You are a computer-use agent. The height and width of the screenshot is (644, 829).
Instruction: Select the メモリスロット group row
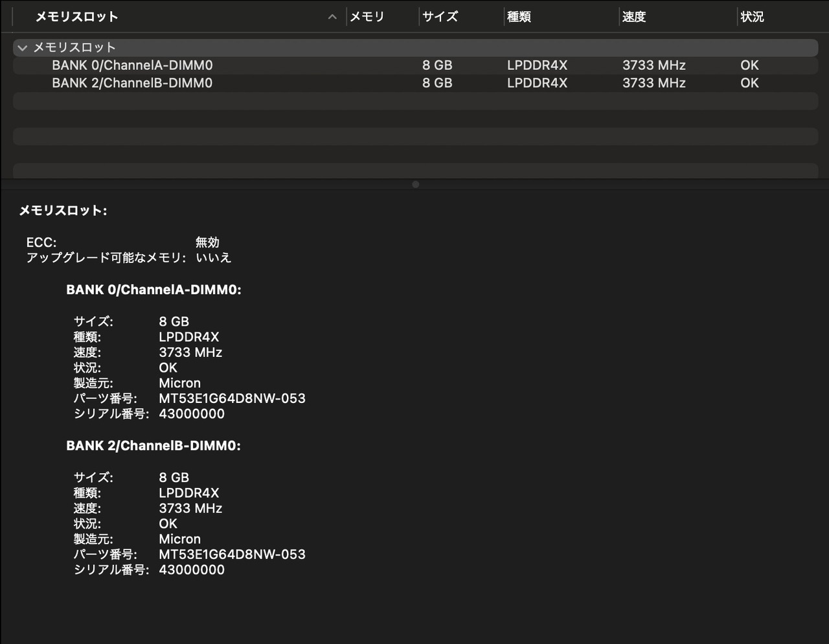coord(74,47)
